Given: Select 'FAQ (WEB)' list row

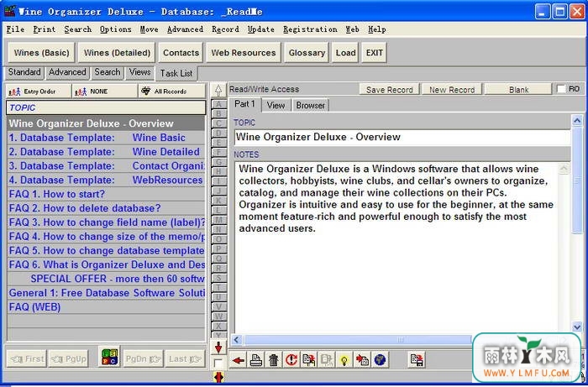Looking at the screenshot, I should (106, 307).
